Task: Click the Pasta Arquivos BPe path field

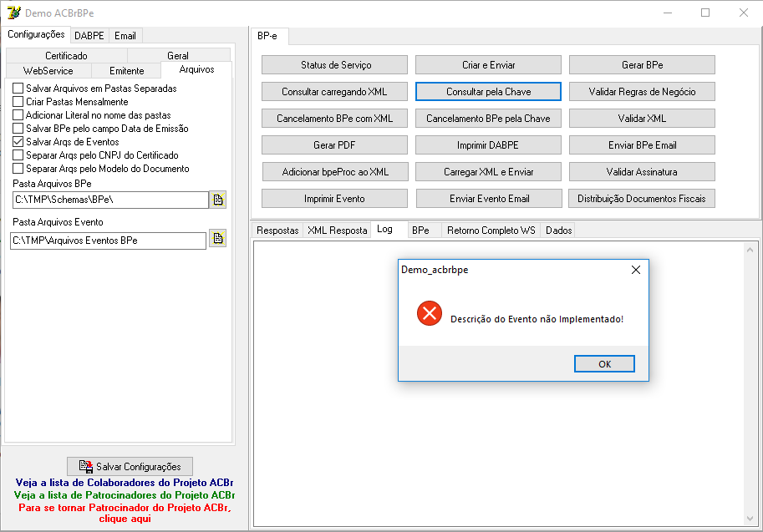Action: pos(109,200)
